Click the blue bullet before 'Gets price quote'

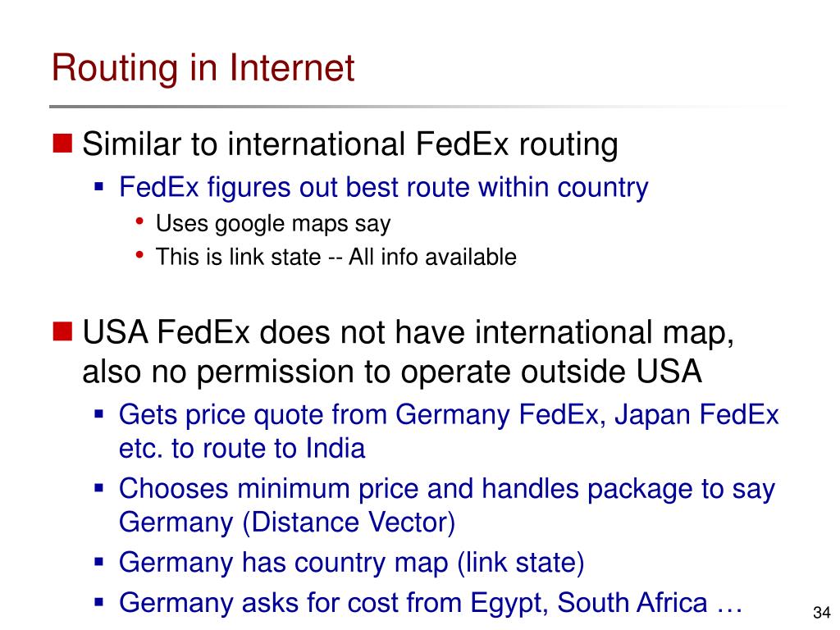[x=98, y=414]
